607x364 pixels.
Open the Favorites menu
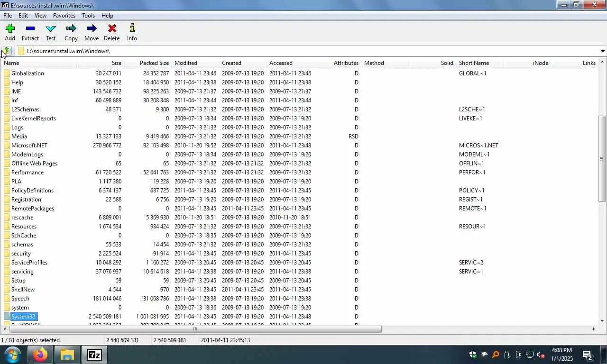(64, 16)
